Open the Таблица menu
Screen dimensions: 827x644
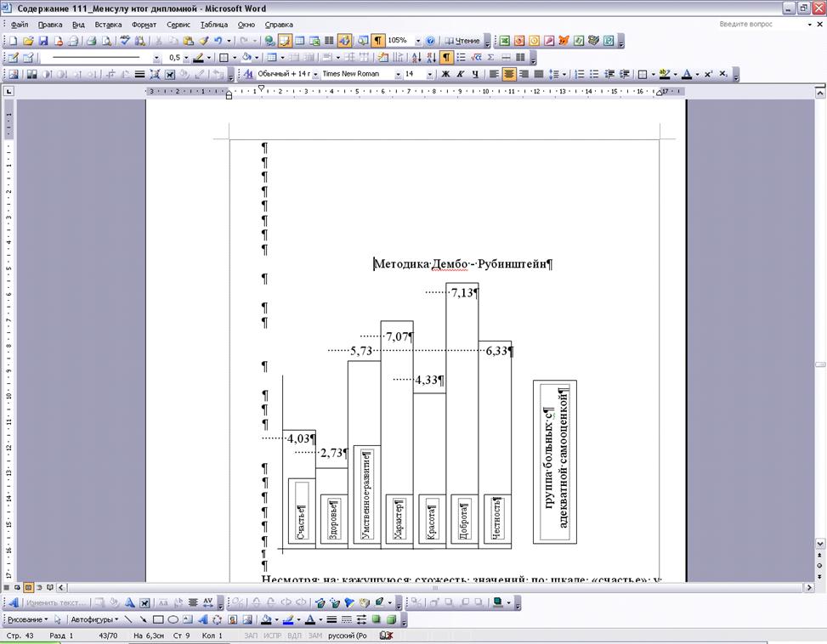(x=213, y=25)
